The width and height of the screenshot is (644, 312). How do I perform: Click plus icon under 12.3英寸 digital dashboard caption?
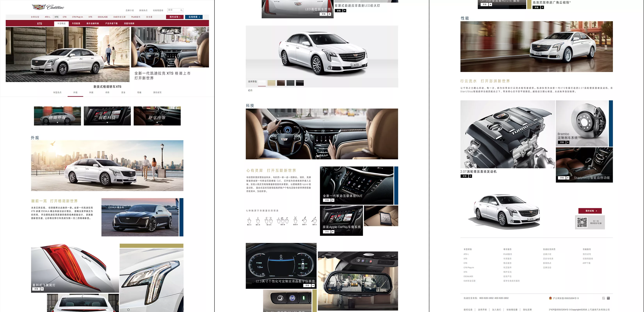313,285
